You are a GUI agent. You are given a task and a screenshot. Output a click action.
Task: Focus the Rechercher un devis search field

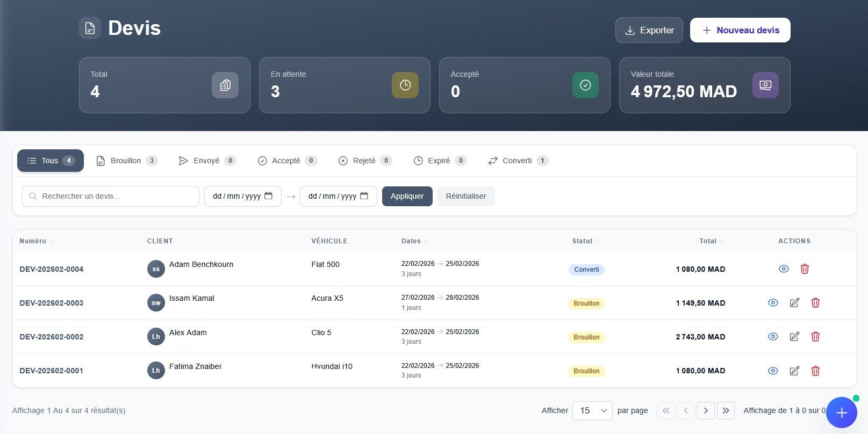click(x=110, y=196)
